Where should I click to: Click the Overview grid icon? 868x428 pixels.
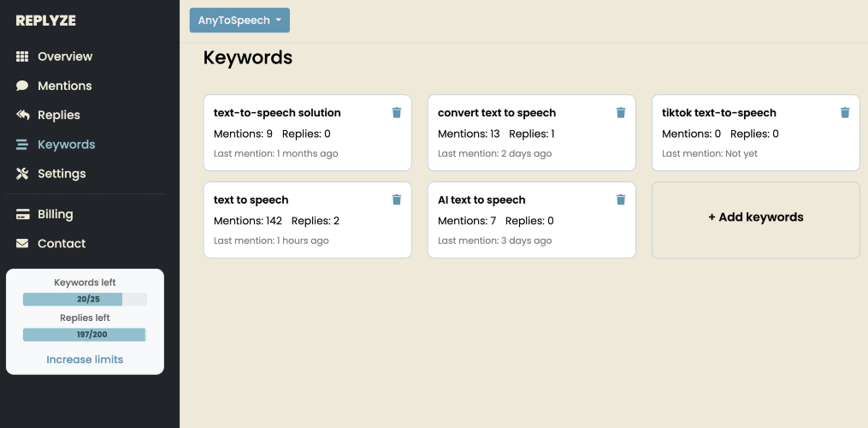(23, 56)
